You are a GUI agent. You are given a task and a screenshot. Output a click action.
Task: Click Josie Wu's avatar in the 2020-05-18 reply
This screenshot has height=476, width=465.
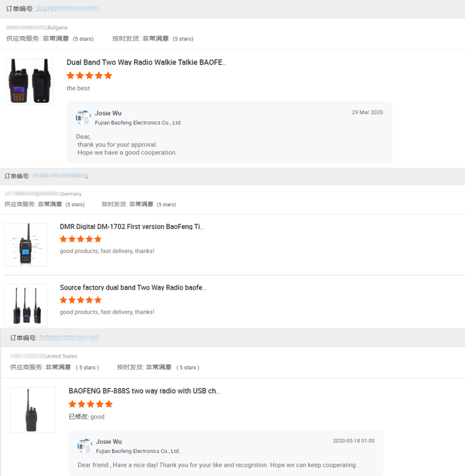pyautogui.click(x=84, y=446)
